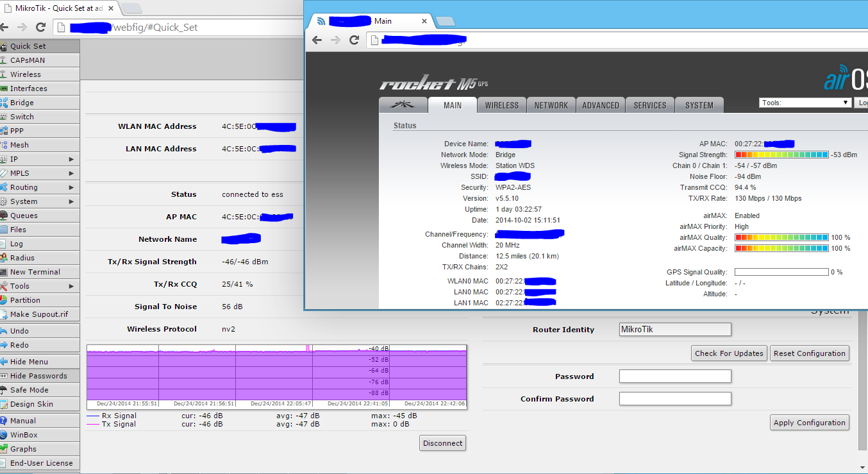
Task: Click the signal strength history graph
Action: click(277, 377)
